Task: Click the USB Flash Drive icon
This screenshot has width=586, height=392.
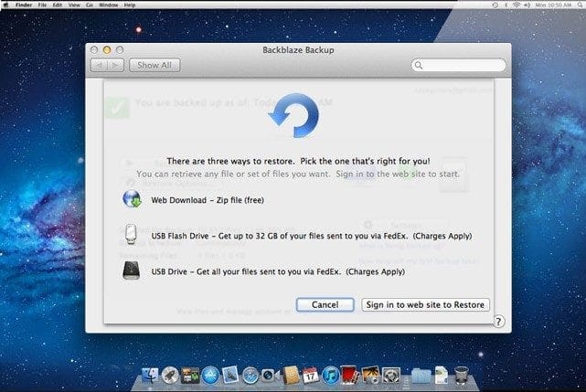Action: 131,234
